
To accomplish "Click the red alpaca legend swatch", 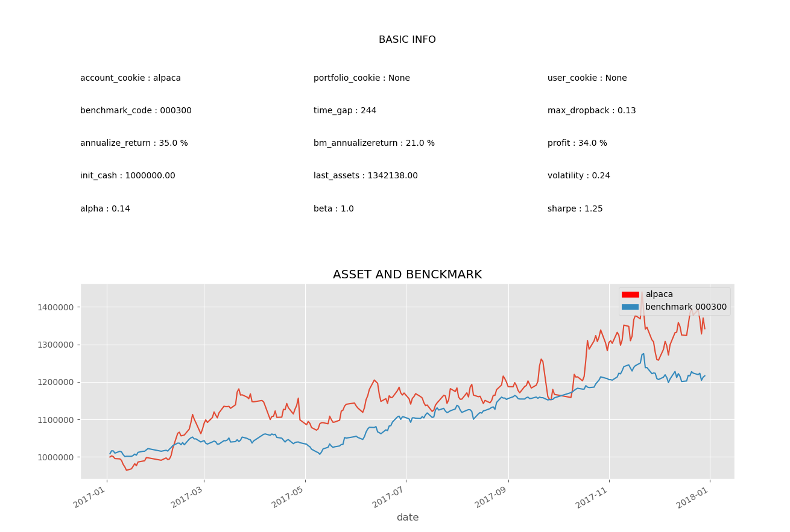I will point(630,295).
